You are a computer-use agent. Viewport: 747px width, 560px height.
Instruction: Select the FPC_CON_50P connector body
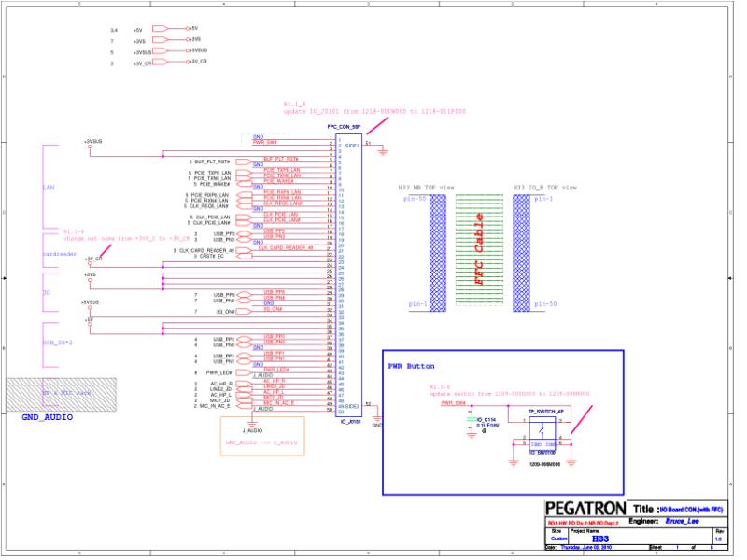pyautogui.click(x=348, y=275)
